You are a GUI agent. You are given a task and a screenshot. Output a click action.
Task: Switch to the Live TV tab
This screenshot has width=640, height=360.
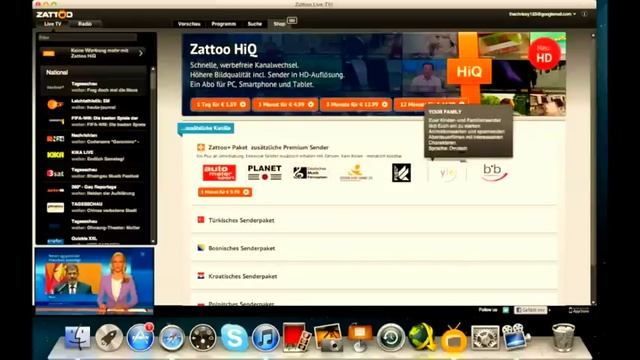coord(53,24)
